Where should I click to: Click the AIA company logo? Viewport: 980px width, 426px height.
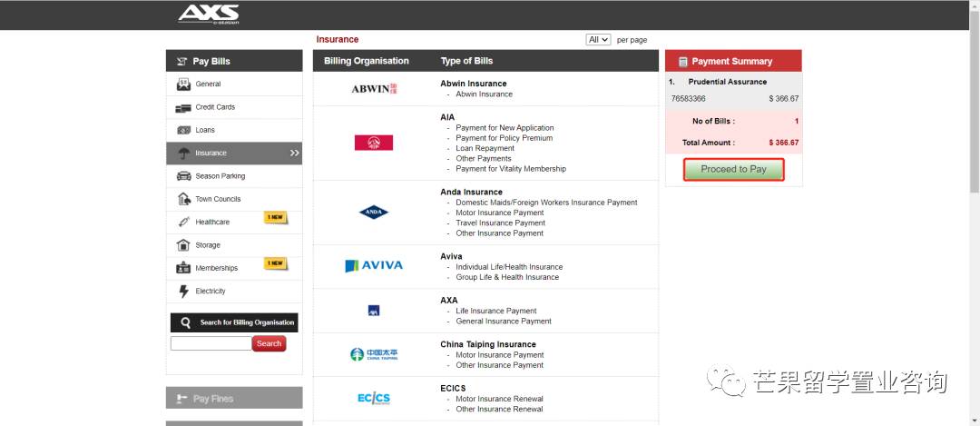374,143
